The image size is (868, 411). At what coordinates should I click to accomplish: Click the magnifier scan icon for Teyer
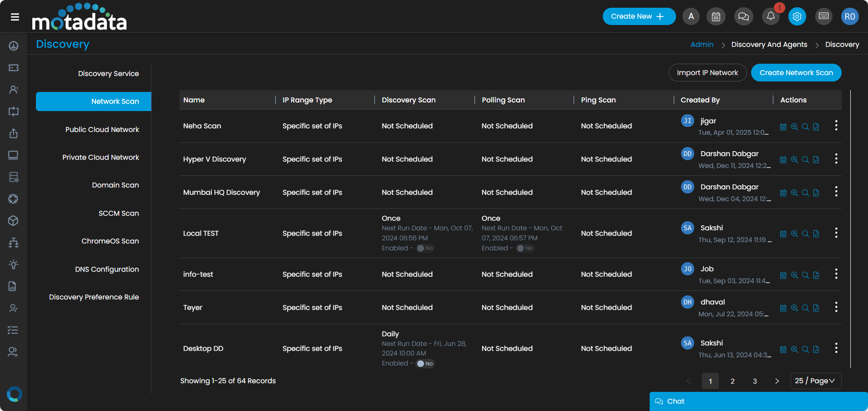pos(805,308)
